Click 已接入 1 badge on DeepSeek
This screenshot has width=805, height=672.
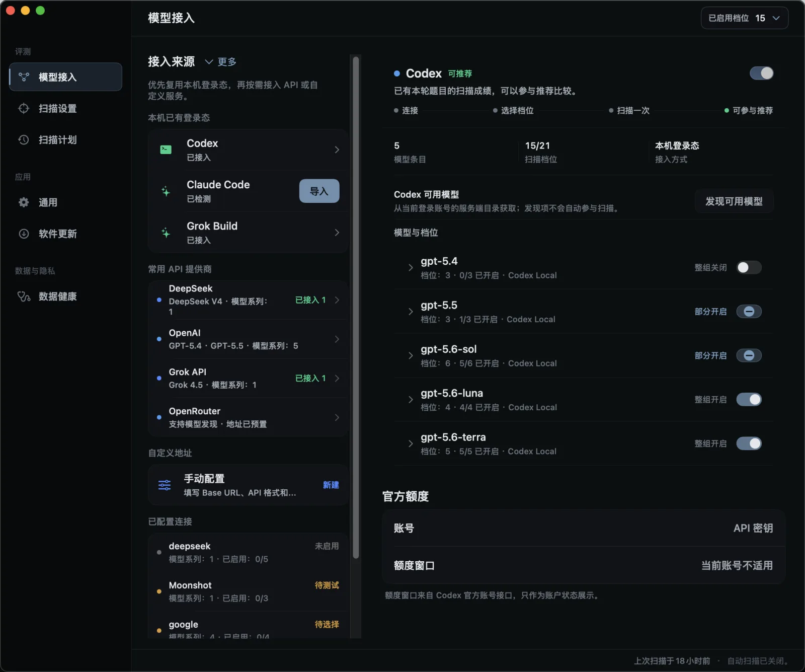click(x=310, y=300)
